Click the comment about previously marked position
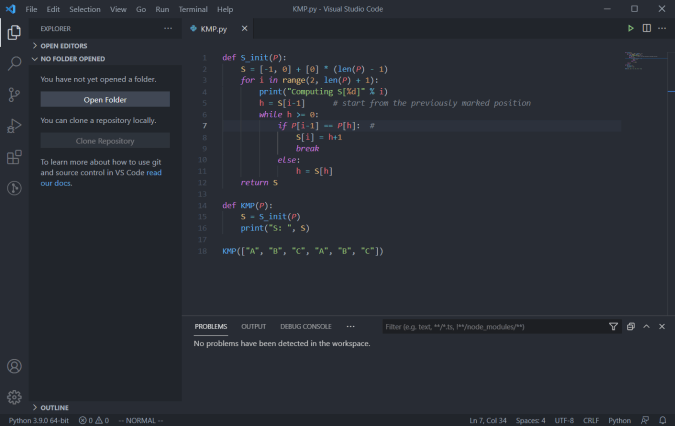The height and width of the screenshot is (426, 675). pyautogui.click(x=432, y=103)
